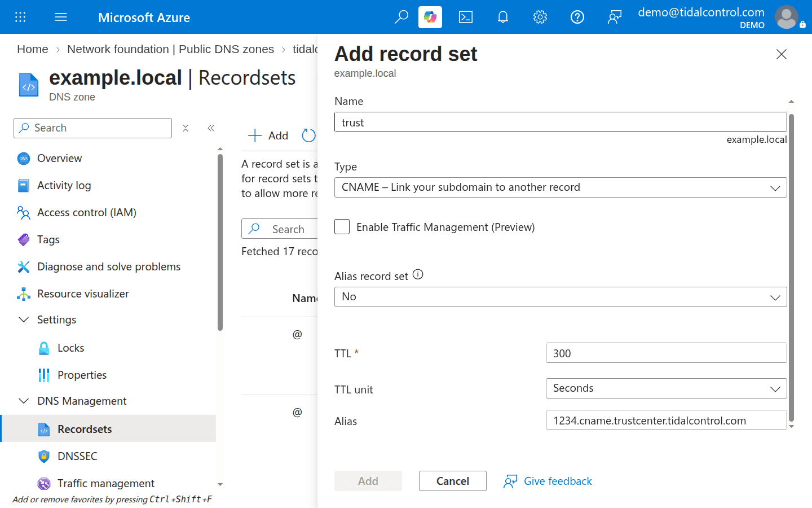
Task: Click the panel vertical scrollbar
Action: click(791, 268)
